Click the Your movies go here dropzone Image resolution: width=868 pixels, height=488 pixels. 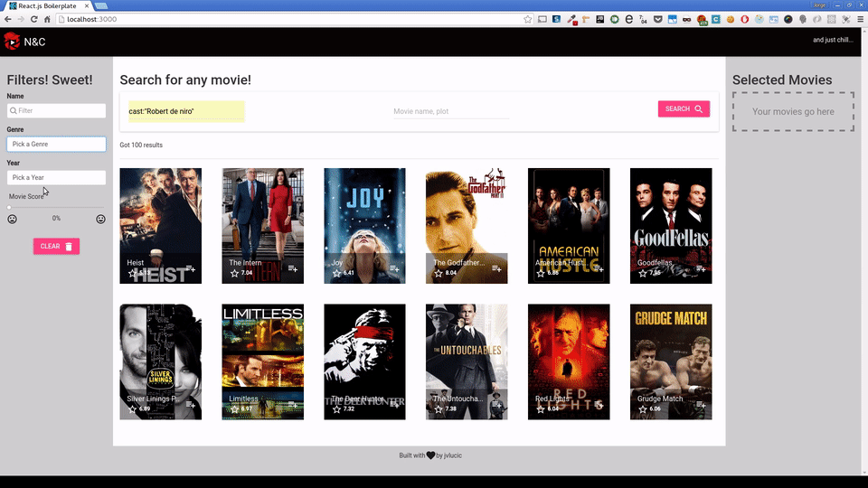coord(793,112)
